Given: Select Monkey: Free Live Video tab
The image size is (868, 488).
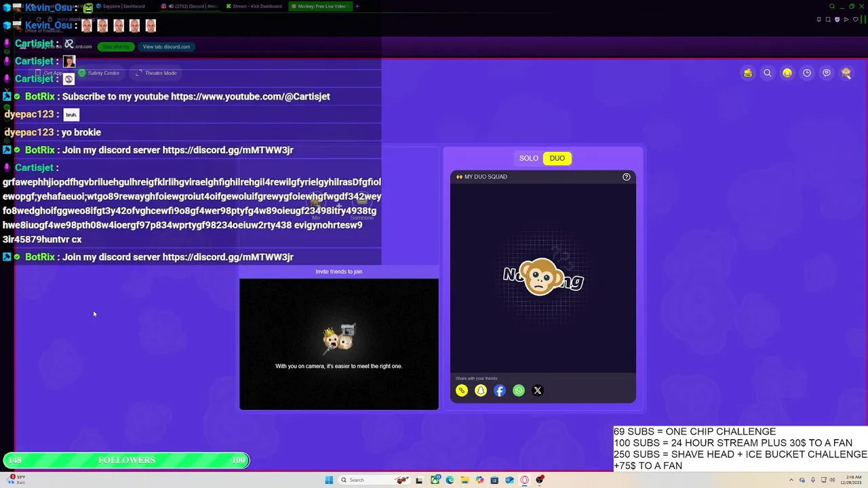Looking at the screenshot, I should coord(319,6).
